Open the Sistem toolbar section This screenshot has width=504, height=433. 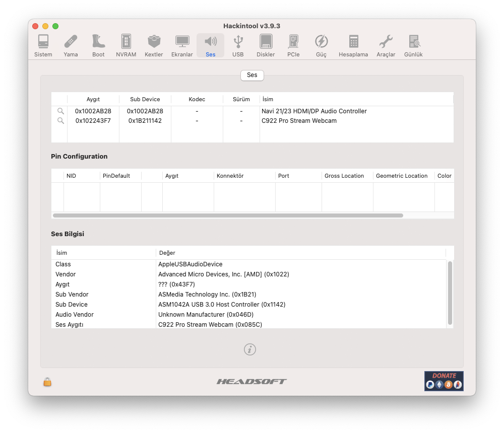[x=43, y=45]
